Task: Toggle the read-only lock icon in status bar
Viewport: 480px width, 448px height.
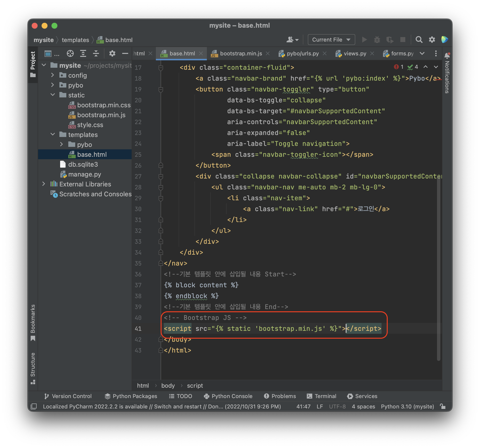Action: (x=443, y=406)
